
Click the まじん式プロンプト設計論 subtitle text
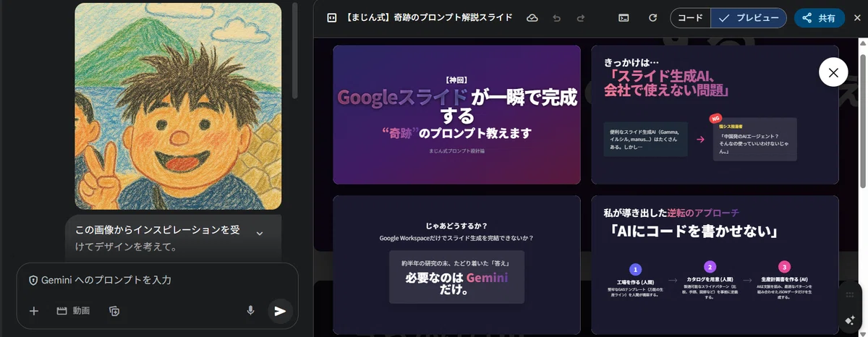click(x=456, y=150)
